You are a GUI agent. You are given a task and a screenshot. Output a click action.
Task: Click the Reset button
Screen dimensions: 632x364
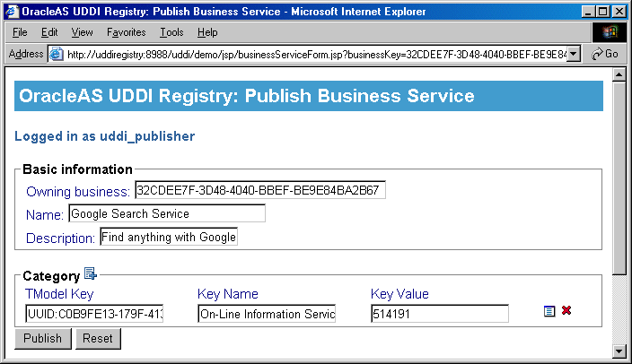(x=98, y=338)
